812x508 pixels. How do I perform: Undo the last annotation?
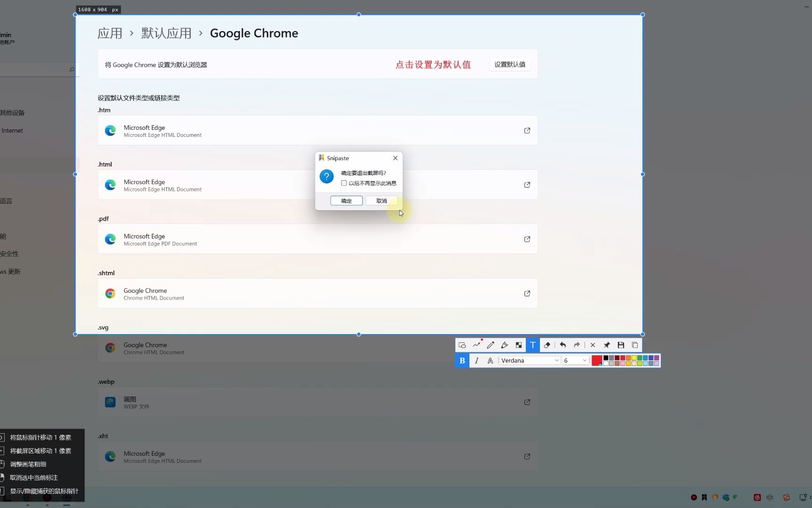click(x=562, y=345)
